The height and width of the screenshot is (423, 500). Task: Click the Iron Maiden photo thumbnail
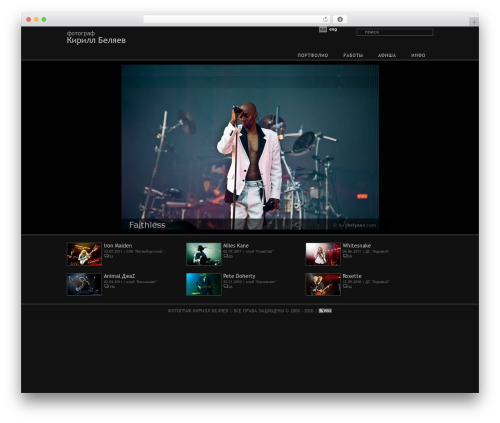84,254
